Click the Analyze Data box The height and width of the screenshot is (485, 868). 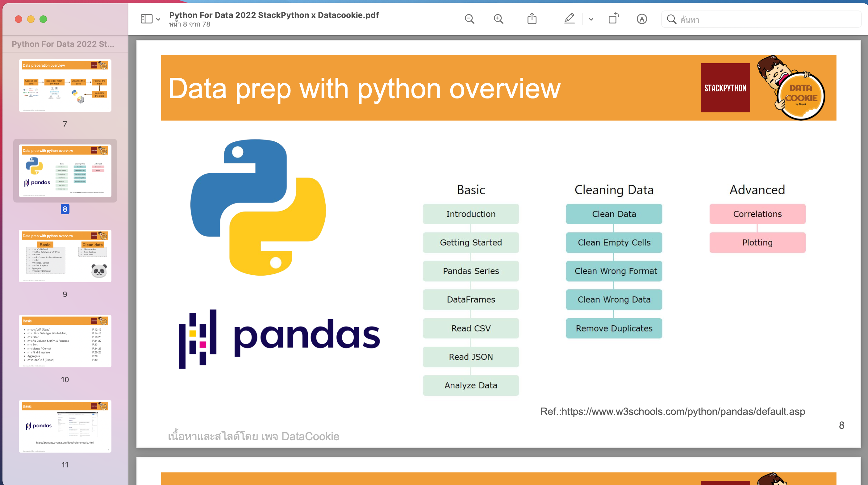coord(471,386)
